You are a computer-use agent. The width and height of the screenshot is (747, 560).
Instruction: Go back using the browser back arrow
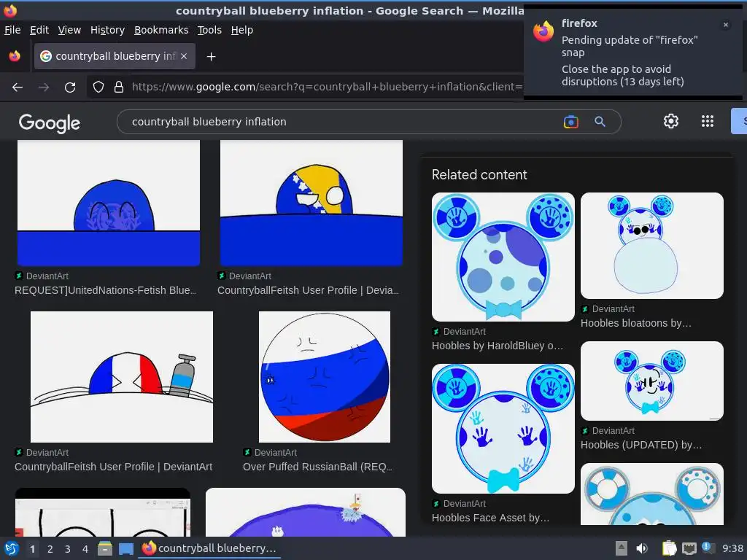click(x=18, y=87)
